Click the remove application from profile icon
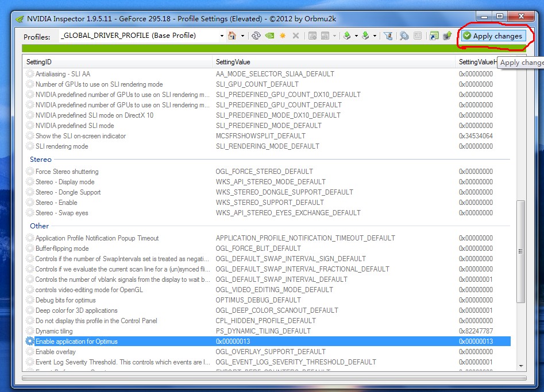544x392 pixels. tap(325, 36)
